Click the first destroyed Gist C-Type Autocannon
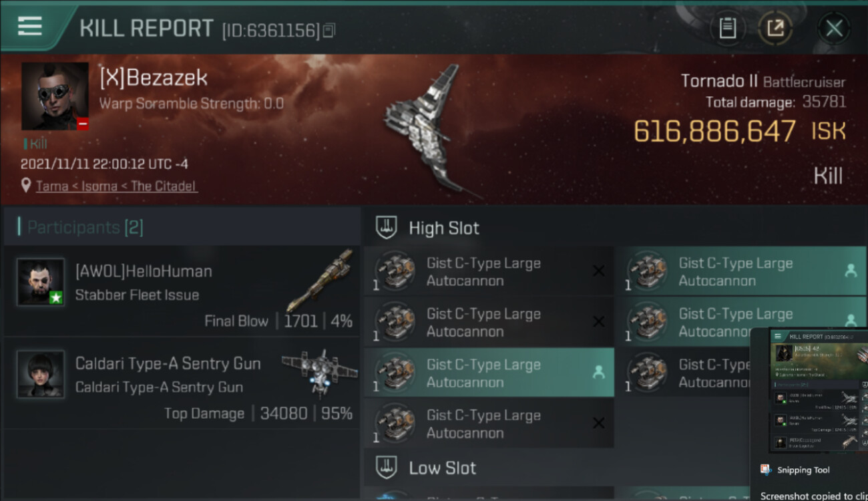The width and height of the screenshot is (868, 501). tap(488, 272)
